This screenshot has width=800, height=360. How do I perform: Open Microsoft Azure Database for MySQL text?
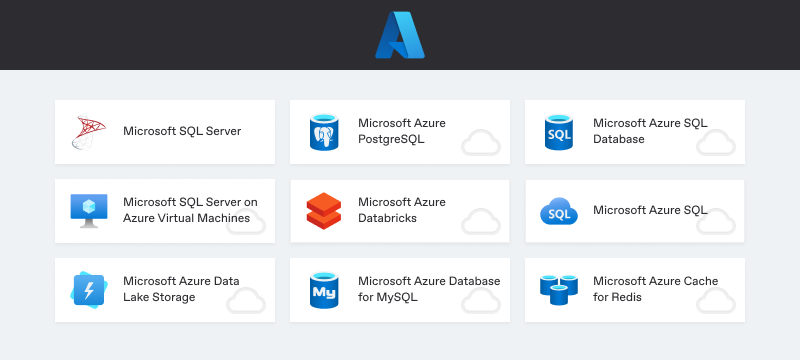pyautogui.click(x=429, y=289)
